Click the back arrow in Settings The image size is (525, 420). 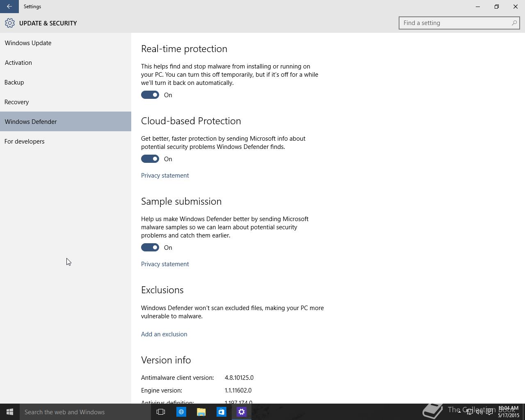click(x=9, y=7)
